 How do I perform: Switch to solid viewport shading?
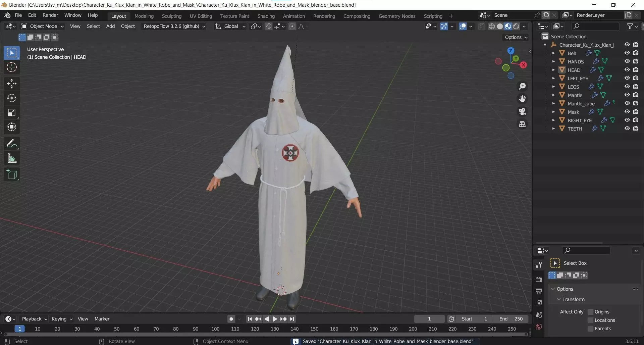click(500, 27)
